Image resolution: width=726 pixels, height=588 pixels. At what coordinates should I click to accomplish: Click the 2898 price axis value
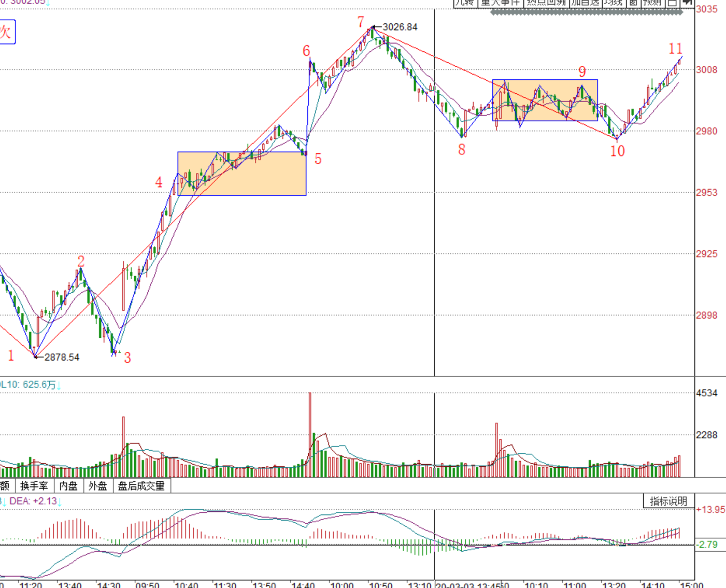tap(707, 315)
